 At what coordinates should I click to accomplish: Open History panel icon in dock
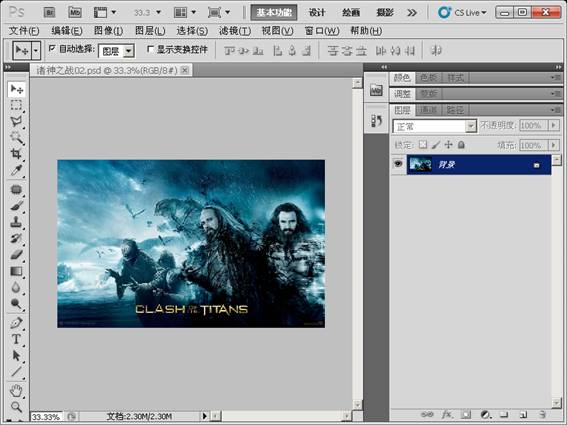376,121
